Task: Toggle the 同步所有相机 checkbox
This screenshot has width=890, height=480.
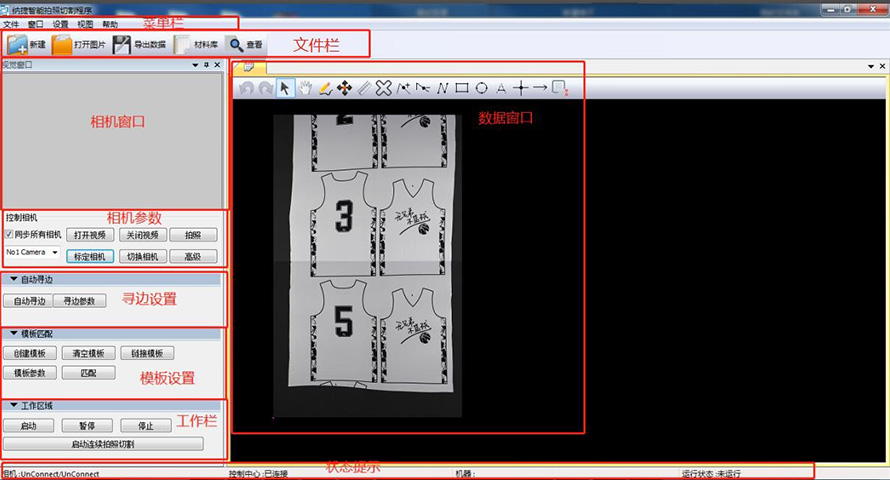Action: pyautogui.click(x=10, y=235)
